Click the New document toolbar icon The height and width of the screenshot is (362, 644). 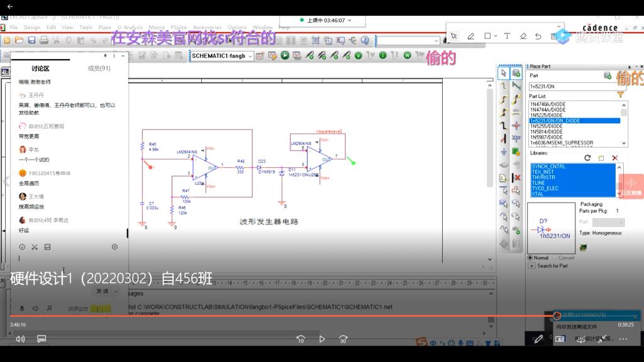7,40
